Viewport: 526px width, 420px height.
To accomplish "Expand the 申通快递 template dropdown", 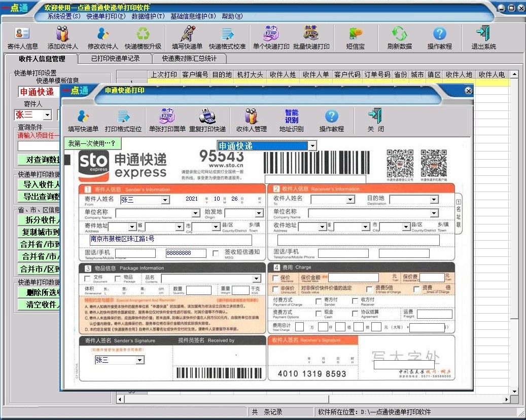I will pyautogui.click(x=312, y=146).
